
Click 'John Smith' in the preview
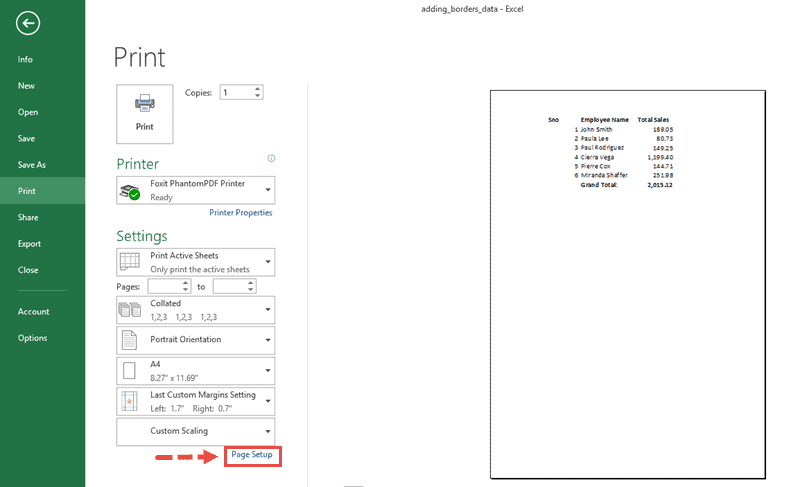pos(596,130)
